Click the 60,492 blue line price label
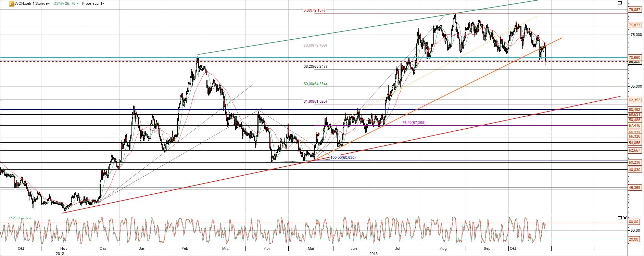Viewport: 644px width, 256px height. pos(635,110)
